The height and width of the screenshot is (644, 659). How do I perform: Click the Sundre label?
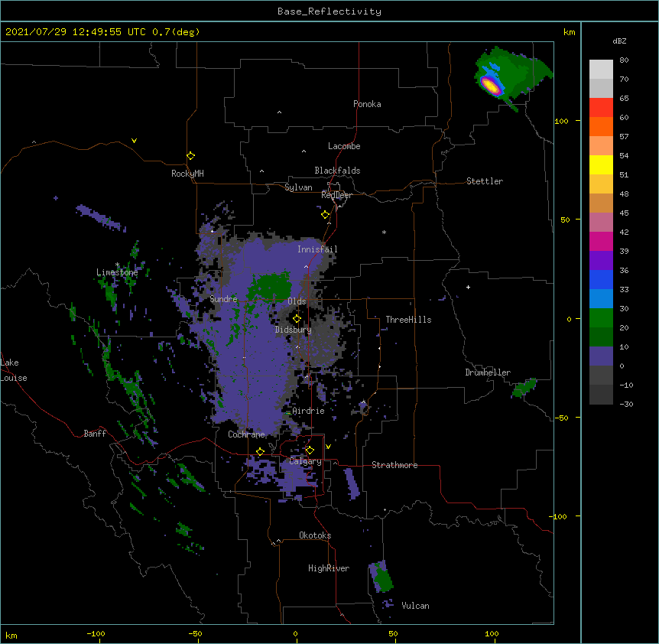(223, 299)
